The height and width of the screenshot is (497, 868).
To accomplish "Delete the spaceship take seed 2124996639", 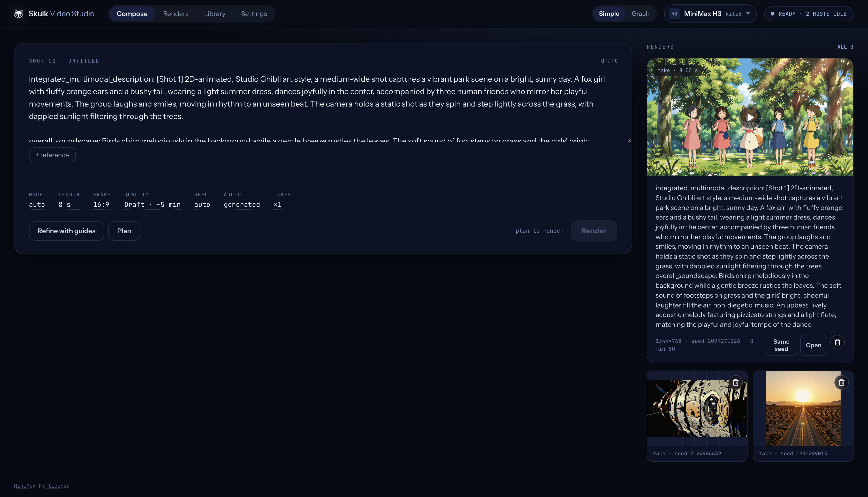I will (736, 382).
